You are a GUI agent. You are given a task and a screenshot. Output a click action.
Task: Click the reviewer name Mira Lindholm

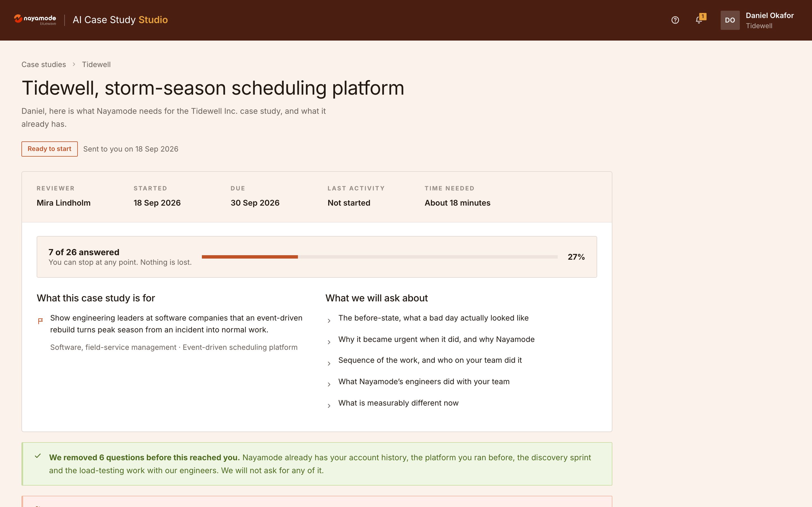63,203
